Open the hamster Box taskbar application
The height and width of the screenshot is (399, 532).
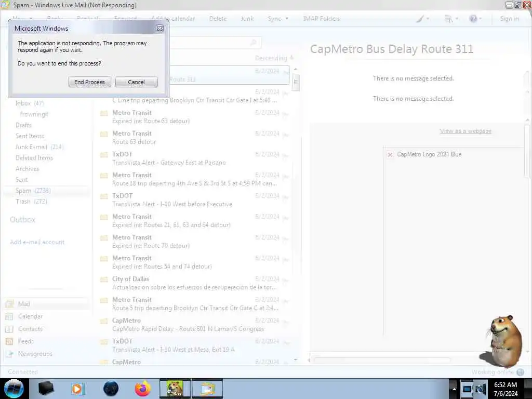click(x=175, y=389)
